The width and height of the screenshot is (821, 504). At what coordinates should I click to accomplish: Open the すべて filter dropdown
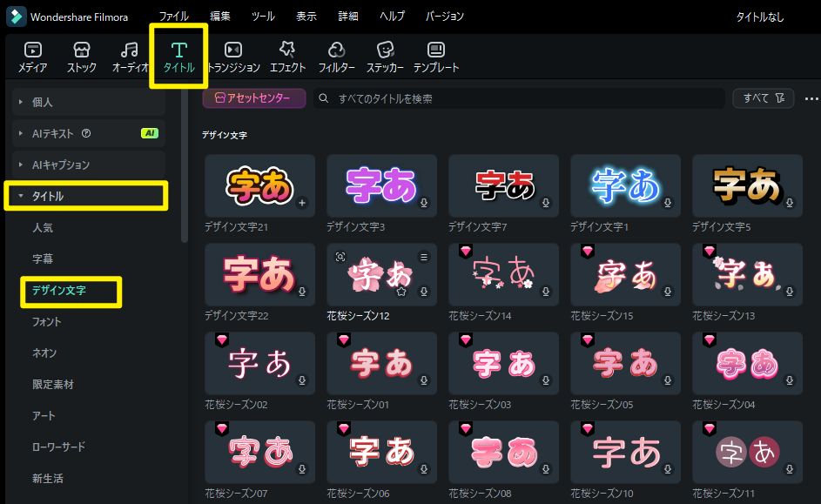click(763, 97)
